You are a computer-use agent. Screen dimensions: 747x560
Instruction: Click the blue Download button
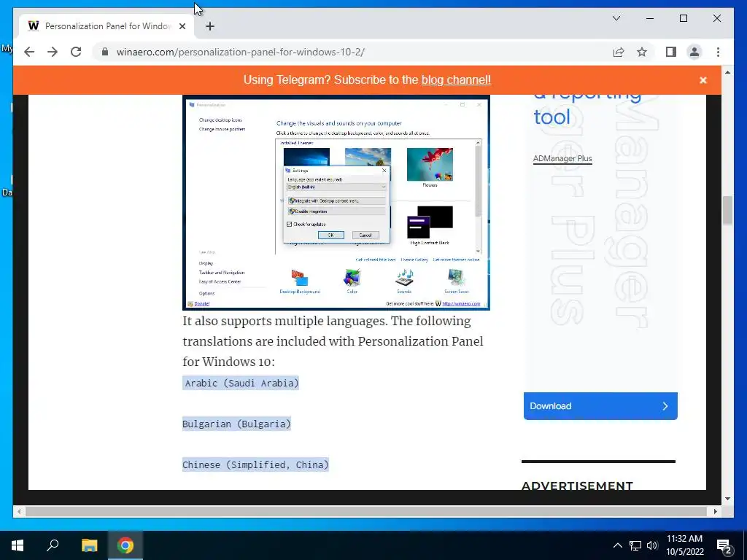(x=600, y=406)
